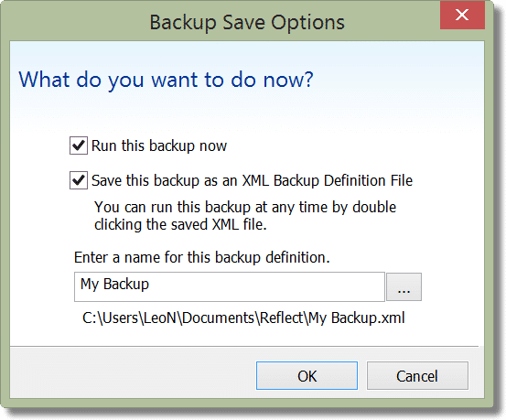The height and width of the screenshot is (420, 506).
Task: Open the browse dialog with the ellipsis button
Action: point(404,287)
